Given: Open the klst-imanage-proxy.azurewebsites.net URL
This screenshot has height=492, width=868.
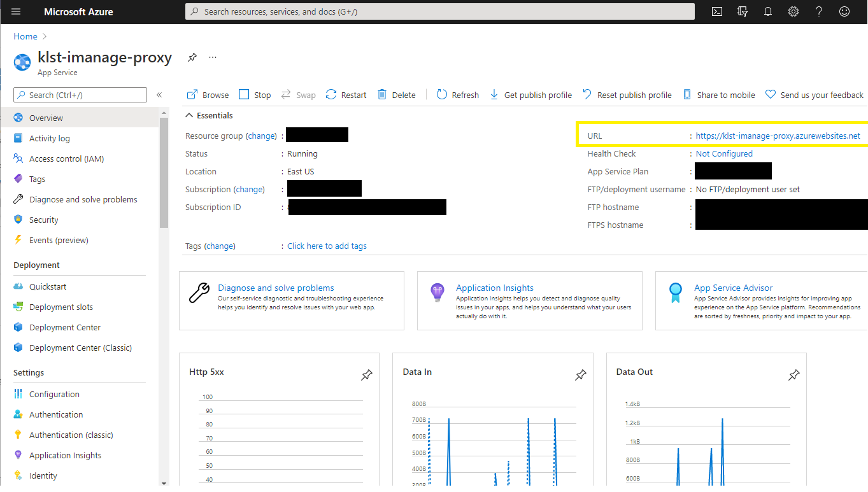Looking at the screenshot, I should click(x=778, y=136).
